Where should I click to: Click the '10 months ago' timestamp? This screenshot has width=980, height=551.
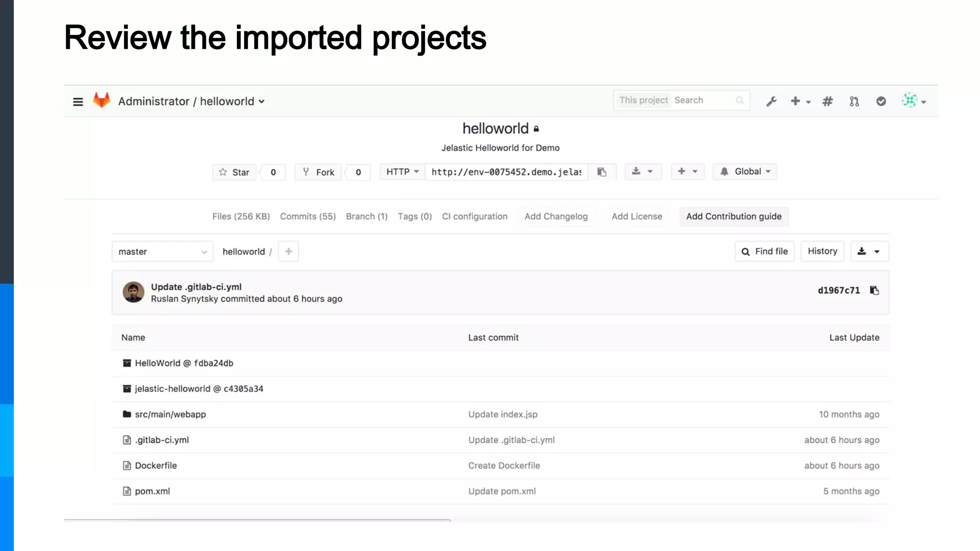point(849,414)
